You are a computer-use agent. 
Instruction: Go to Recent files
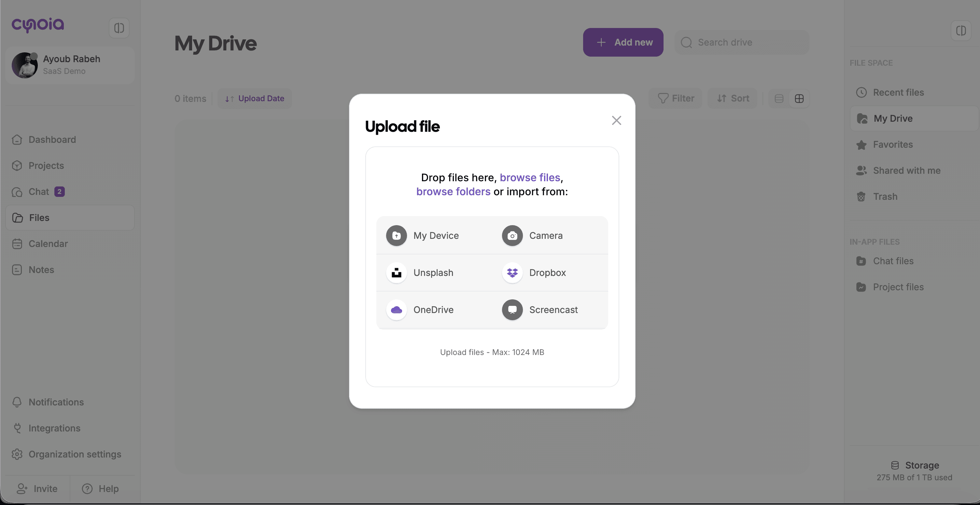coord(898,92)
